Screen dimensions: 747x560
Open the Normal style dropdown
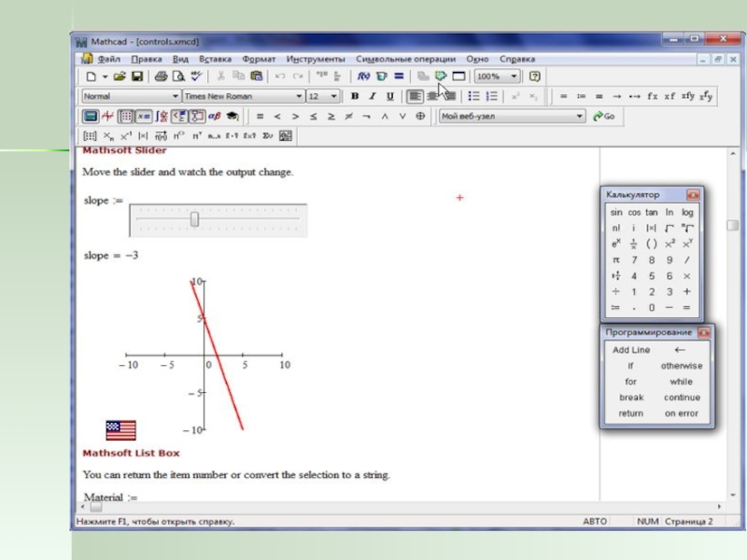click(175, 96)
